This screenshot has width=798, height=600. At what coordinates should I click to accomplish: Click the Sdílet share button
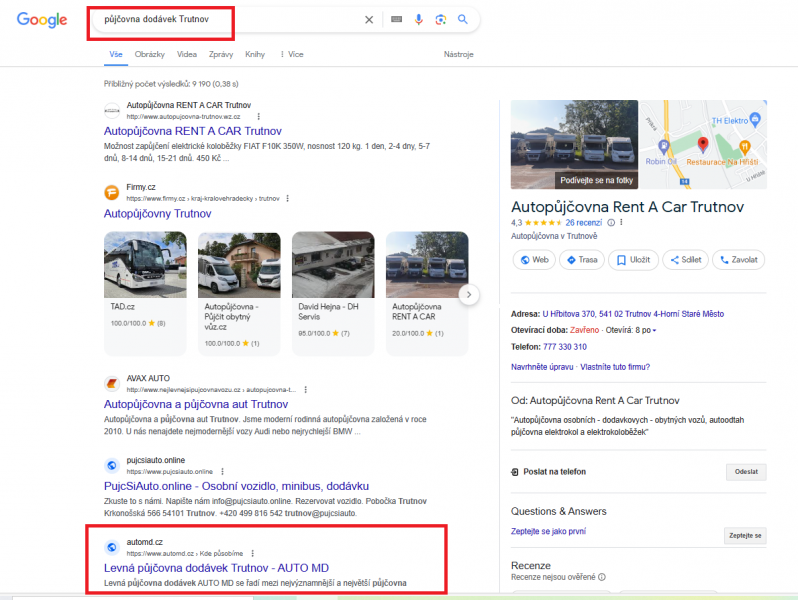click(686, 260)
